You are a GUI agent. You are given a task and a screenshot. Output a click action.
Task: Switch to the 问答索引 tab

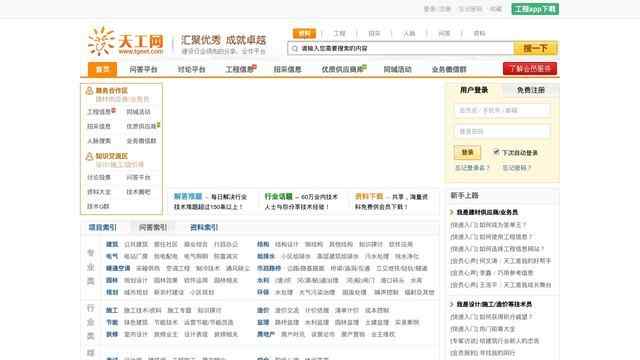tap(153, 228)
